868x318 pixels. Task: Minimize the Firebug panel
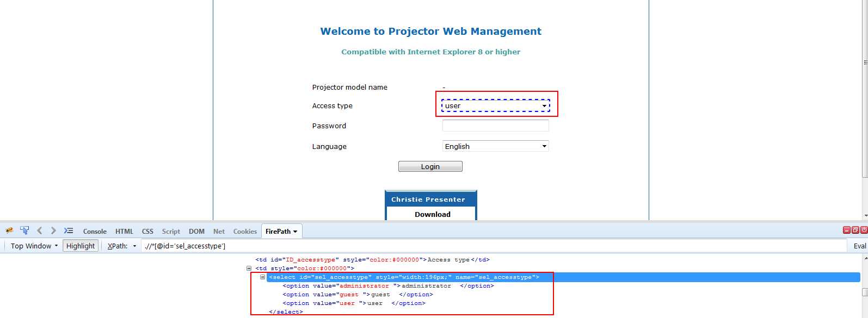(x=846, y=230)
